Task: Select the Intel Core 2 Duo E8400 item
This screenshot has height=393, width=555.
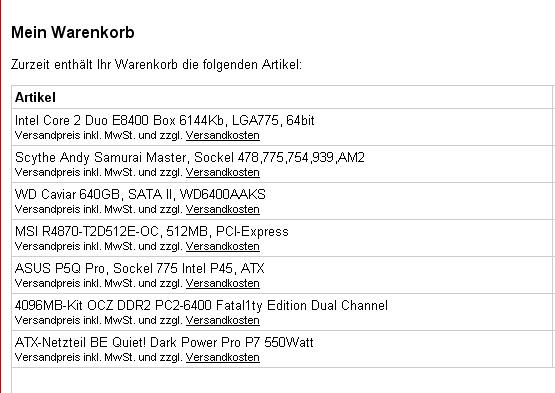Action: pos(165,121)
